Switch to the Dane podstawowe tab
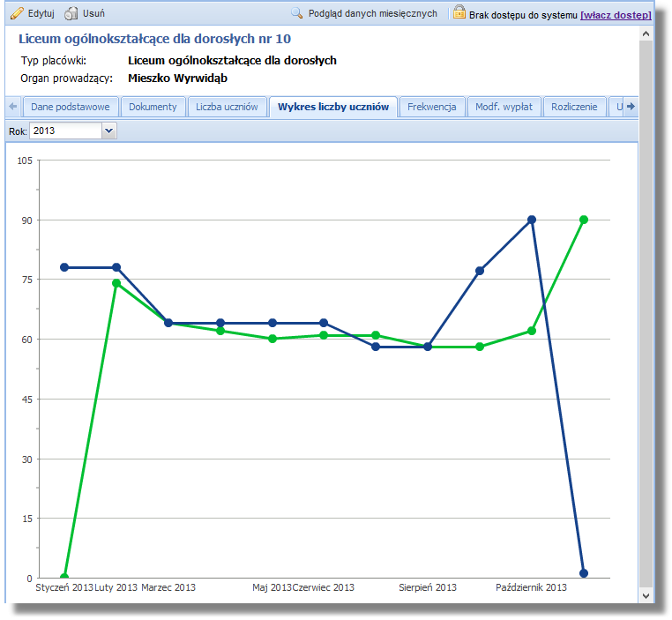Image resolution: width=672 pixels, height=620 pixels. (70, 107)
